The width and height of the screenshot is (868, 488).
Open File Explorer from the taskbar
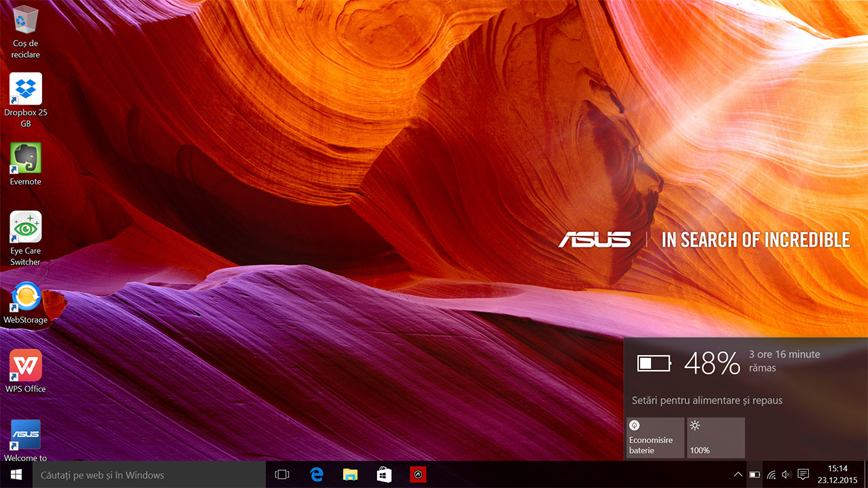pos(350,474)
